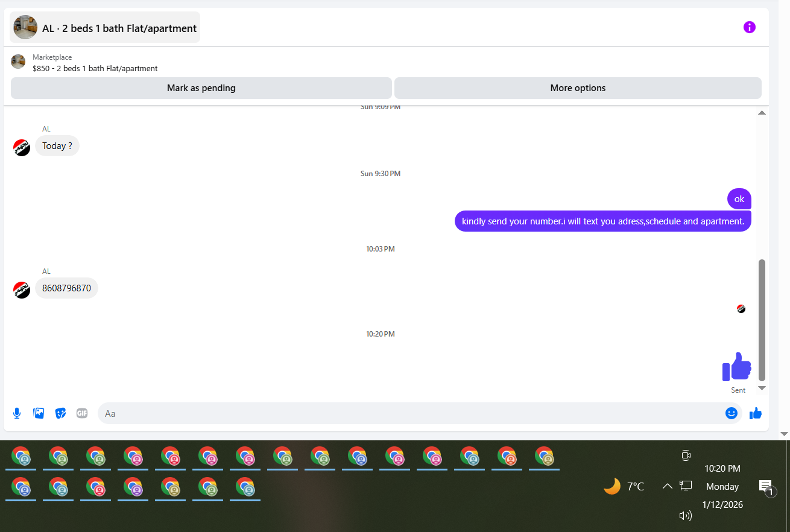
Task: Click the "10:03 PM" timestamp
Action: point(381,249)
